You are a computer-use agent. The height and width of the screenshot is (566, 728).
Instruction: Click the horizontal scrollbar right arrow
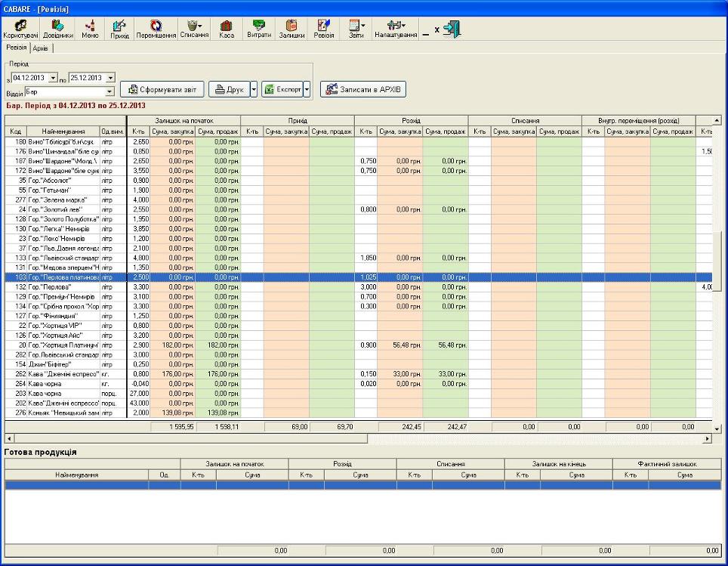(x=708, y=438)
